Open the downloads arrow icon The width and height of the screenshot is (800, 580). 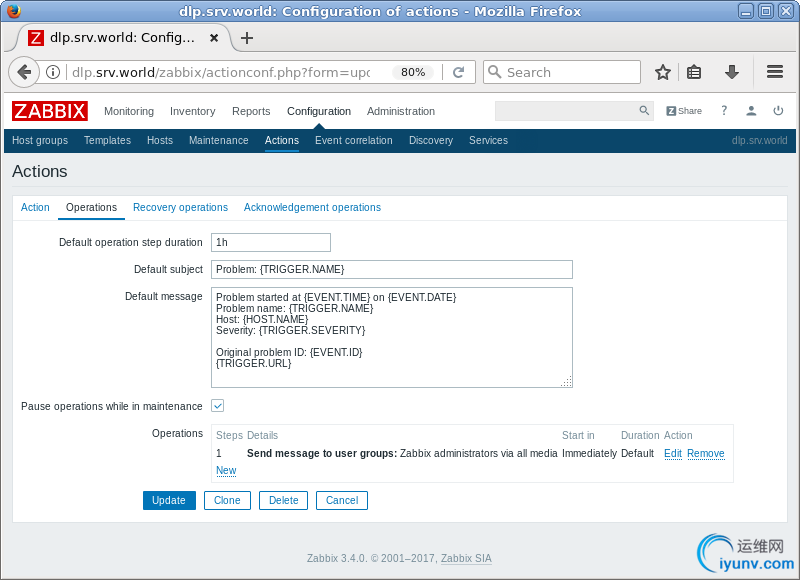(732, 72)
